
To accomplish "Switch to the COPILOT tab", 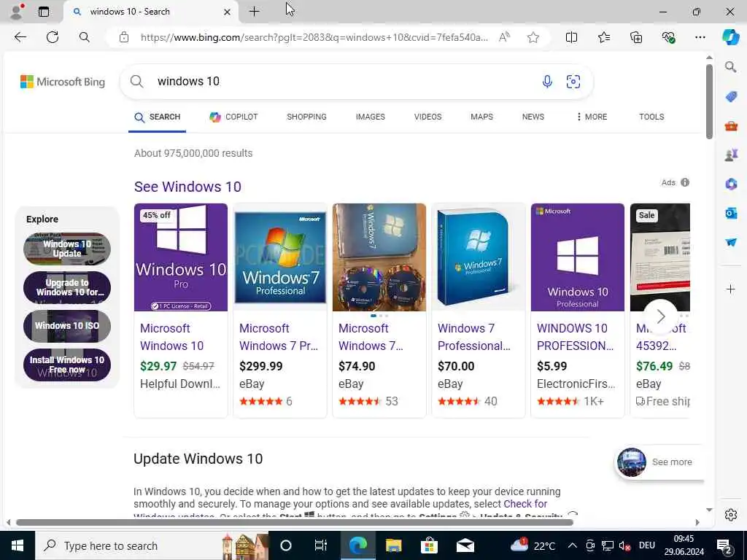I will coord(233,117).
